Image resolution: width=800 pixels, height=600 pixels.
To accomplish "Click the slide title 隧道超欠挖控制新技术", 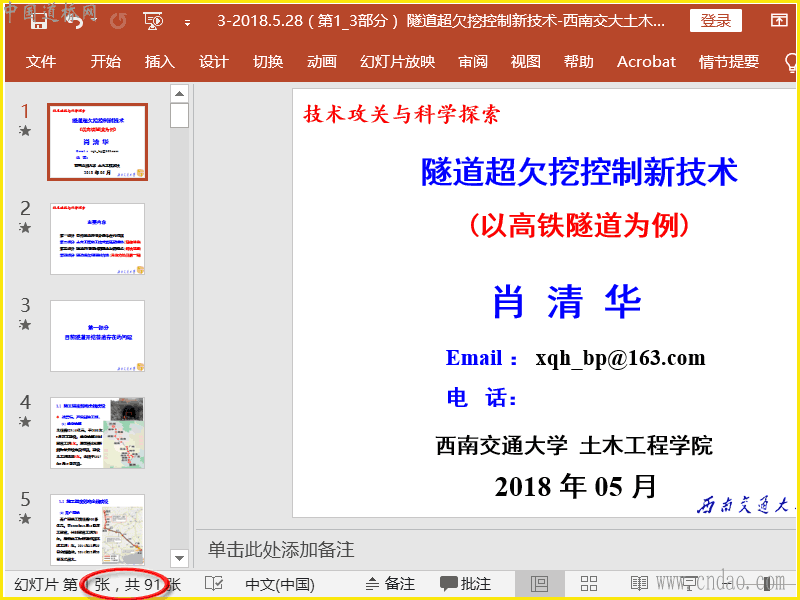I will (x=579, y=172).
